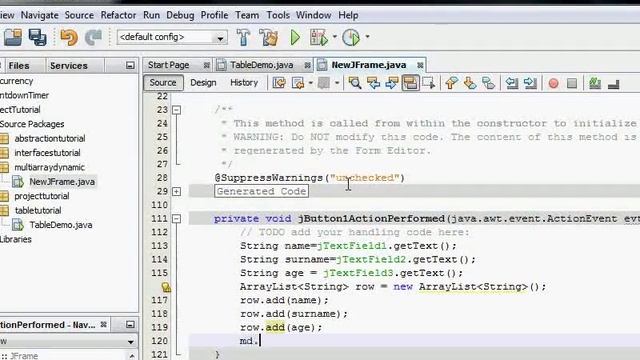The height and width of the screenshot is (360, 640).
Task: Click Next Bookmark icon
Action: tap(469, 83)
